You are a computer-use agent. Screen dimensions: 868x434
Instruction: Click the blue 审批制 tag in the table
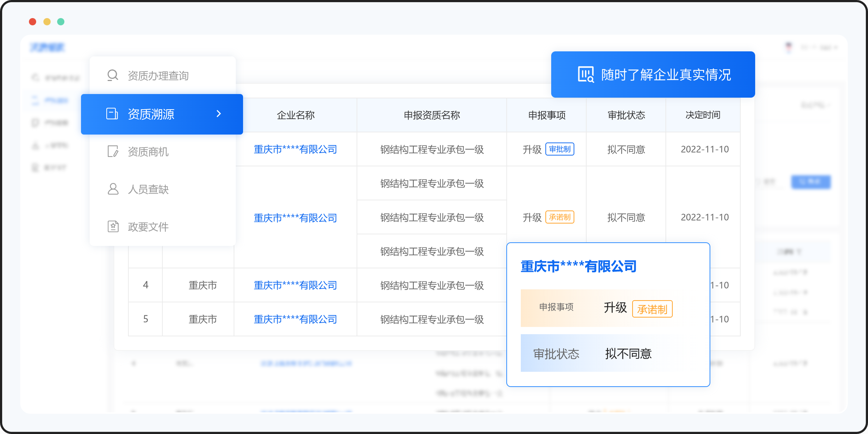point(560,149)
